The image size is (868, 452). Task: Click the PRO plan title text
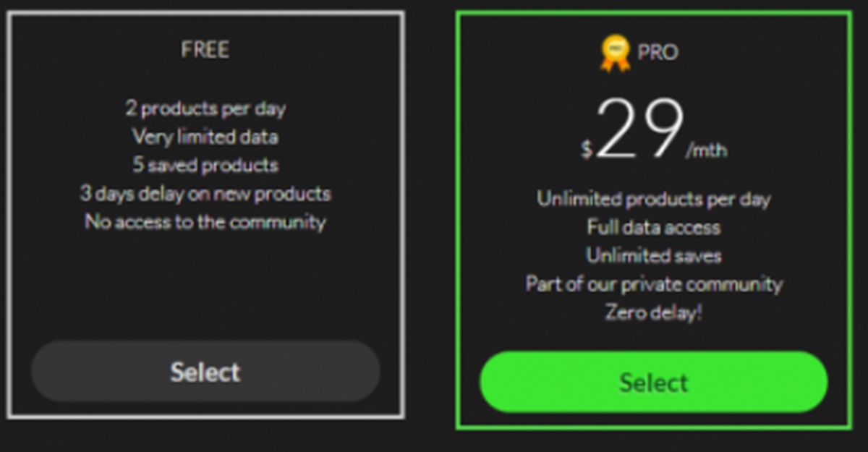(658, 53)
